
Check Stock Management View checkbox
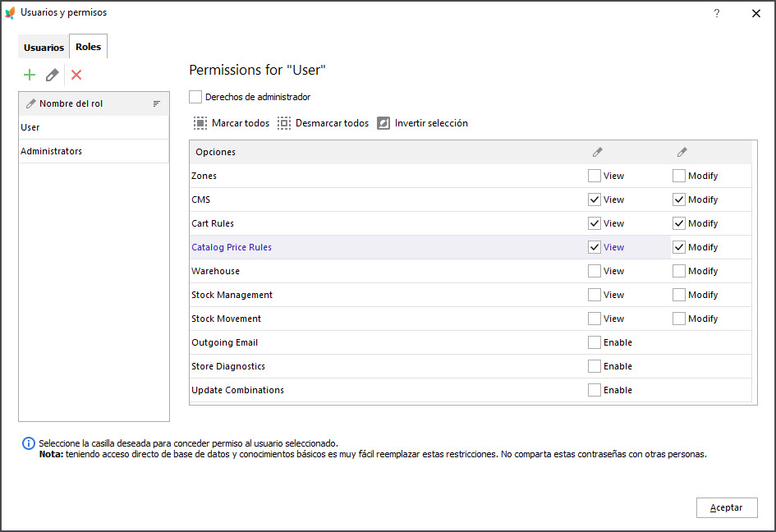[595, 295]
